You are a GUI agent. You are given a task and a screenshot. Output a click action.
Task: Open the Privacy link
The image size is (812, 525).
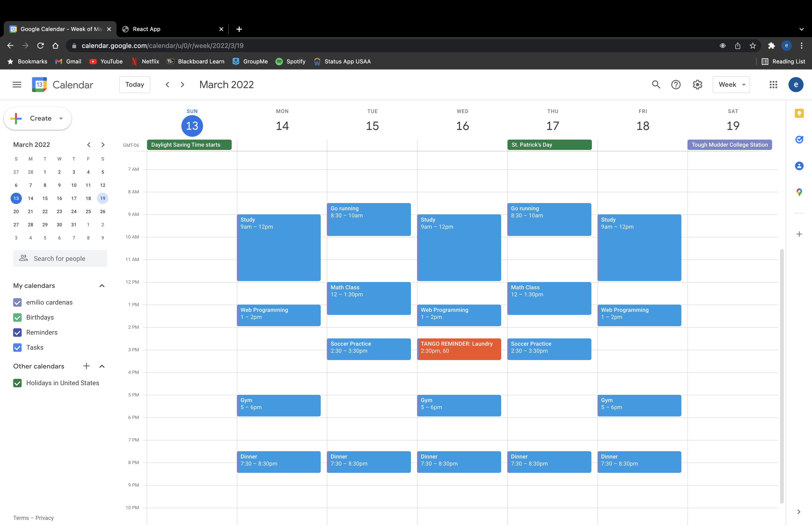44,518
